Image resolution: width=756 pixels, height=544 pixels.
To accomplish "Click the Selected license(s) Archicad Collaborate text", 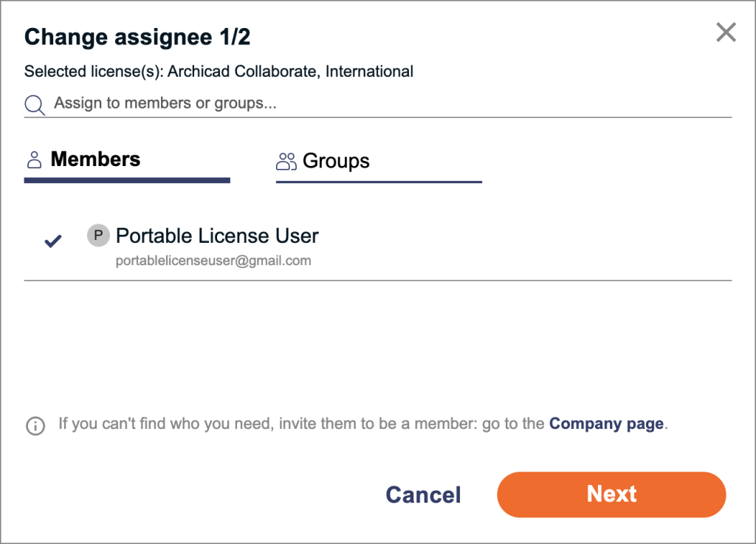I will coord(219,72).
